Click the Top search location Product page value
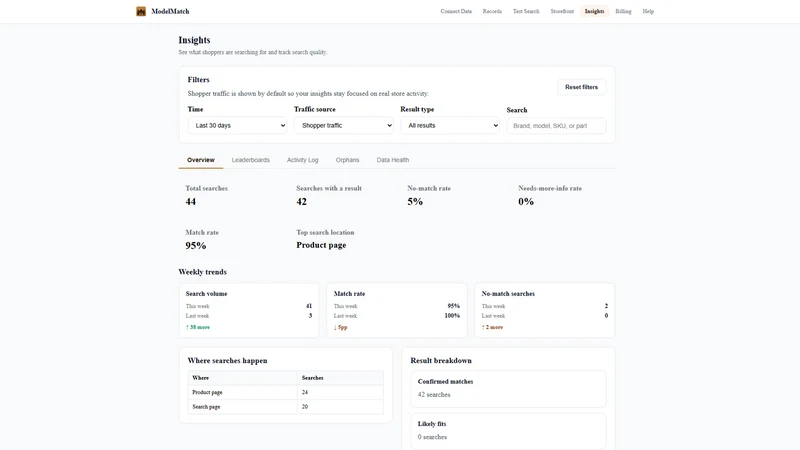The height and width of the screenshot is (450, 800). click(321, 245)
